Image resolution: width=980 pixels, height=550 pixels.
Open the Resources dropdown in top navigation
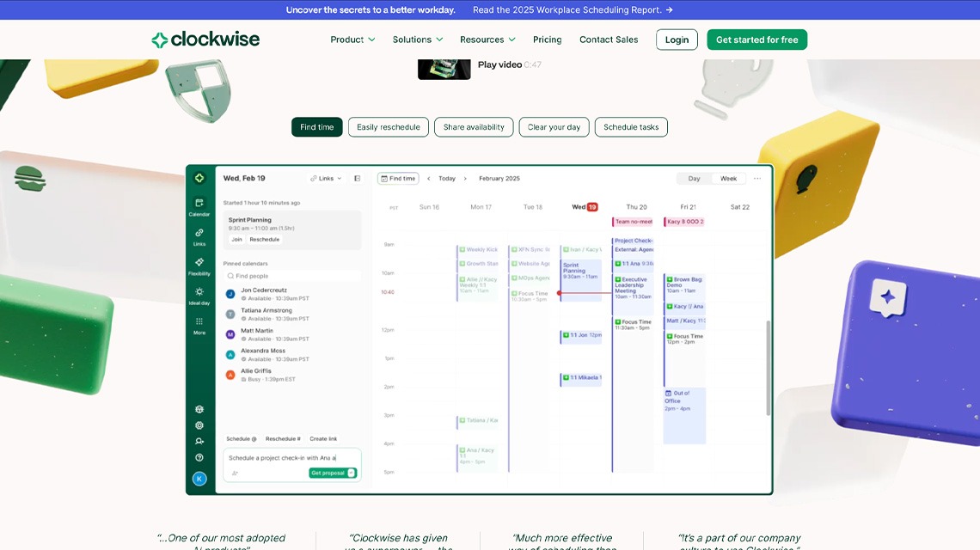(x=487, y=40)
